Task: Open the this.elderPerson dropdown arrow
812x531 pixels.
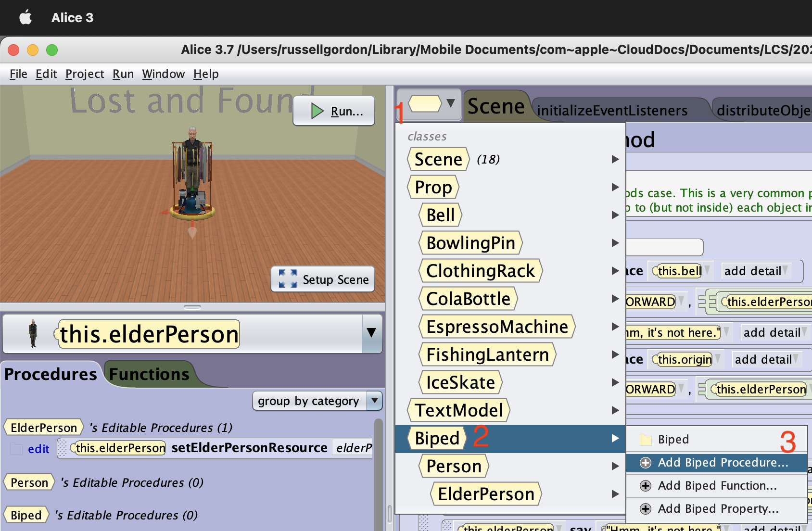Action: (x=370, y=333)
